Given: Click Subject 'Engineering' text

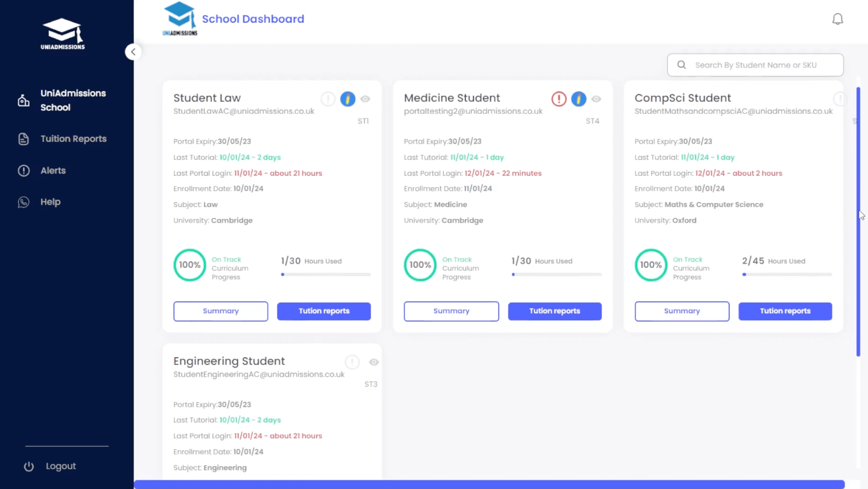Looking at the screenshot, I should pos(225,468).
